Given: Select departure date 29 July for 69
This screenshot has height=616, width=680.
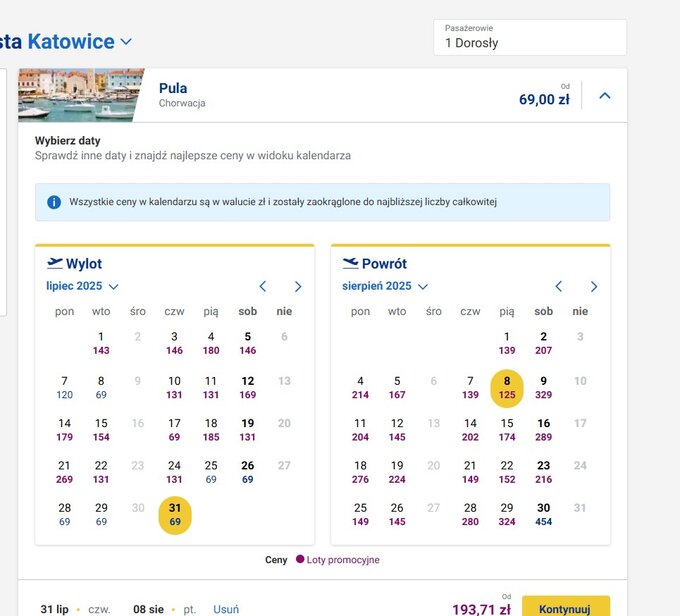Looking at the screenshot, I should (x=101, y=515).
